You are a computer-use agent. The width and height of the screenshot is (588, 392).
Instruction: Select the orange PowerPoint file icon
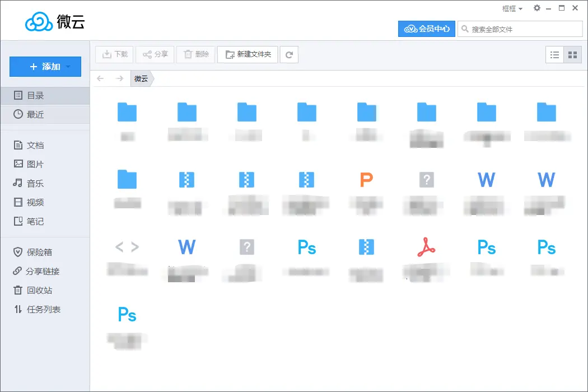tap(366, 180)
